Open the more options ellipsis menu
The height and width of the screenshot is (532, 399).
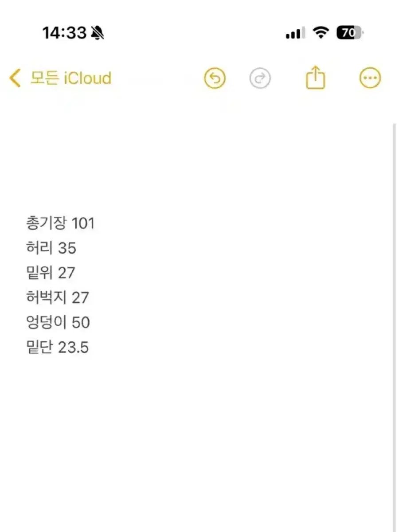tap(369, 78)
